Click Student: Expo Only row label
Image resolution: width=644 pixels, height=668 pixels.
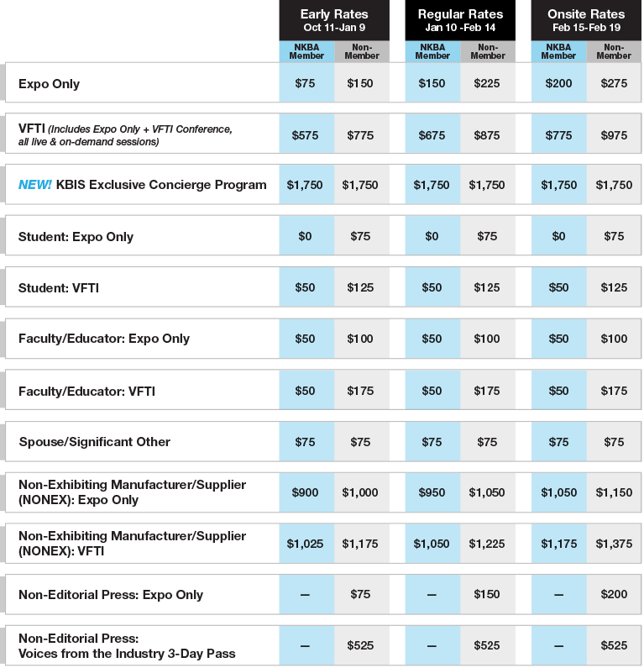point(76,237)
